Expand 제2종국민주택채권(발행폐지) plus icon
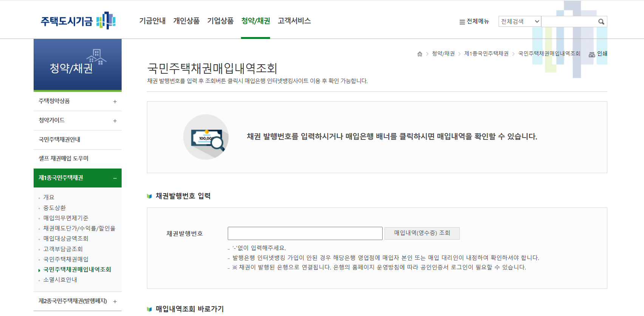Screen dimensions: 644x316 pos(115,301)
